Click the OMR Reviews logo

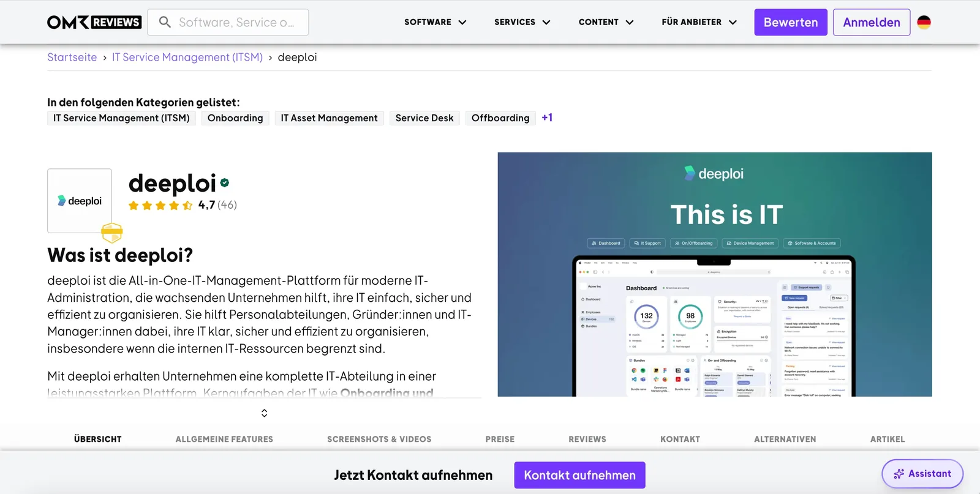94,22
